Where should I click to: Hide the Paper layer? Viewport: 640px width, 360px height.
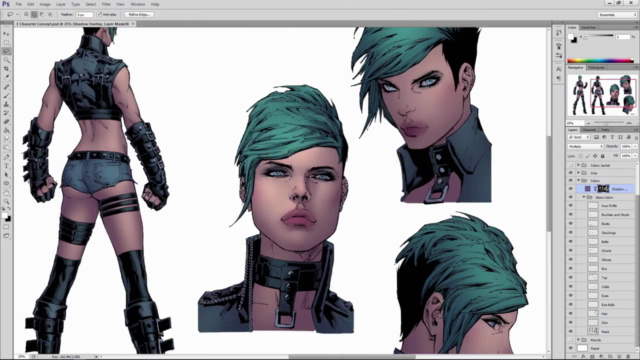point(571,348)
